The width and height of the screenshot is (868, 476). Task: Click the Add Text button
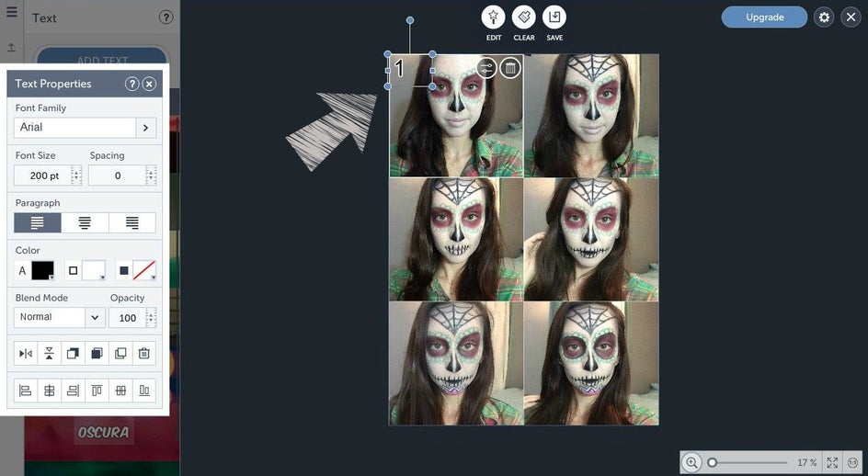coord(102,60)
